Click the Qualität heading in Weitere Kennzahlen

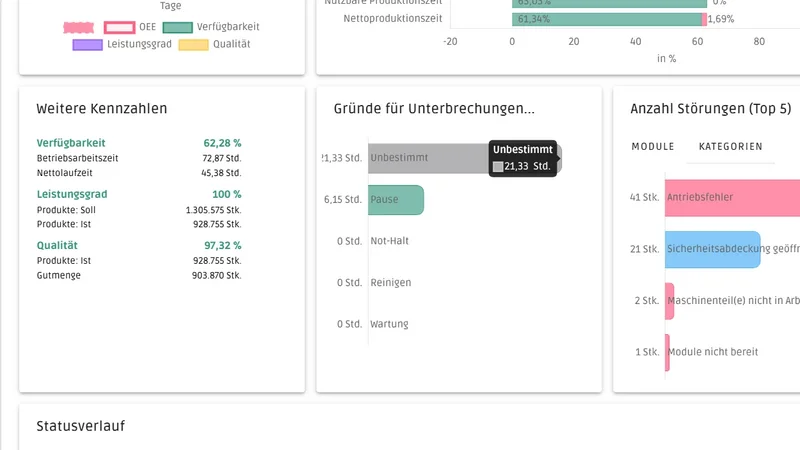(x=57, y=245)
